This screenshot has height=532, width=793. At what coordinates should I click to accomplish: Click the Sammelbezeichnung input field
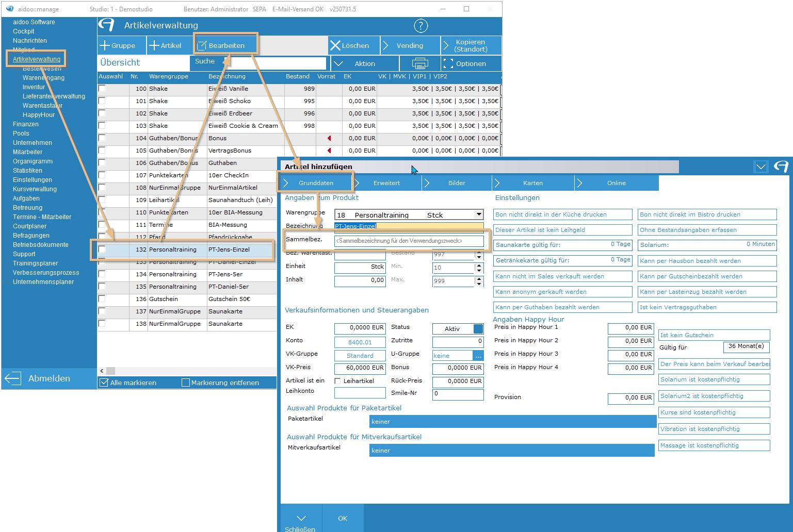[x=409, y=241]
